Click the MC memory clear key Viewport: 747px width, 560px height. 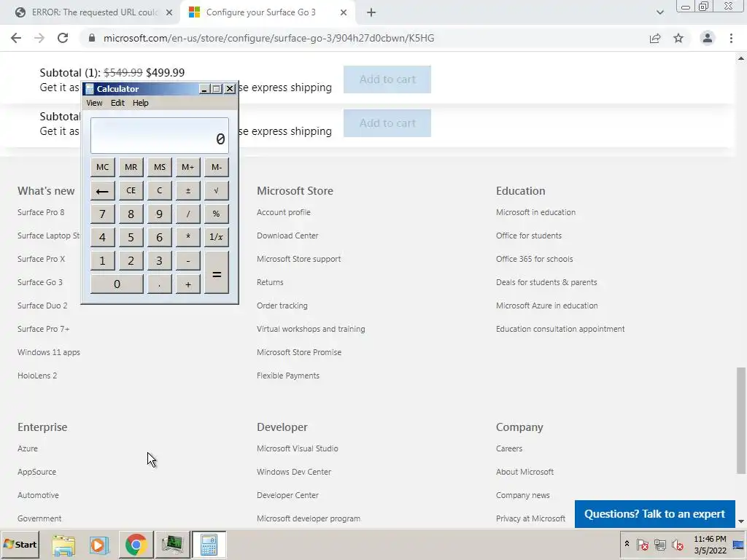(x=102, y=167)
